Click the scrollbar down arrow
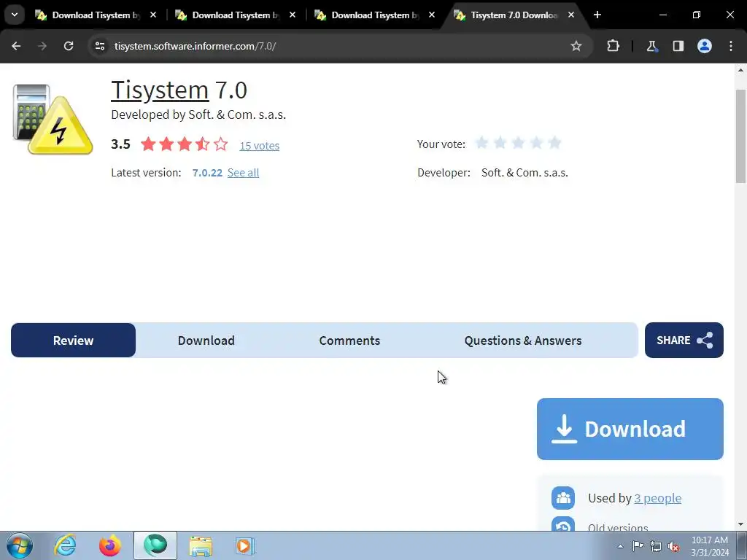 click(741, 525)
